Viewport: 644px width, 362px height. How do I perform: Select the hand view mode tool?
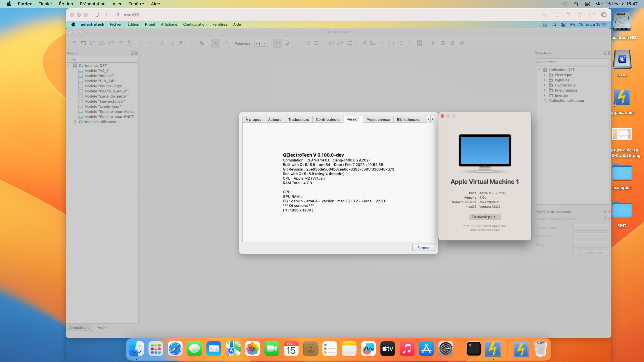[225, 43]
